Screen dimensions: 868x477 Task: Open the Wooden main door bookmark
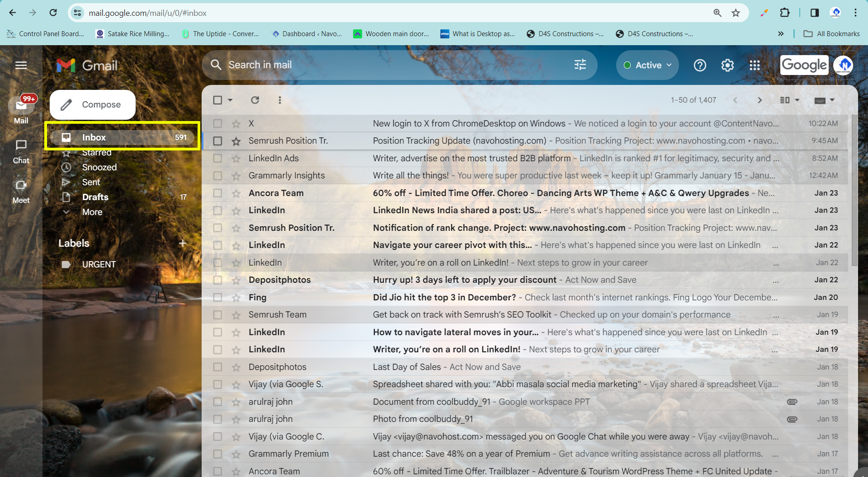(391, 33)
